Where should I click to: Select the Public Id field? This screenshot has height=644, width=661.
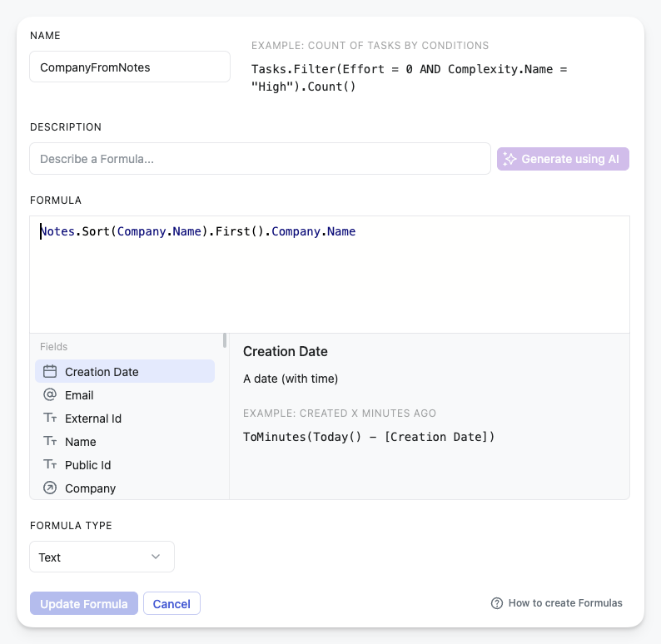click(x=125, y=465)
